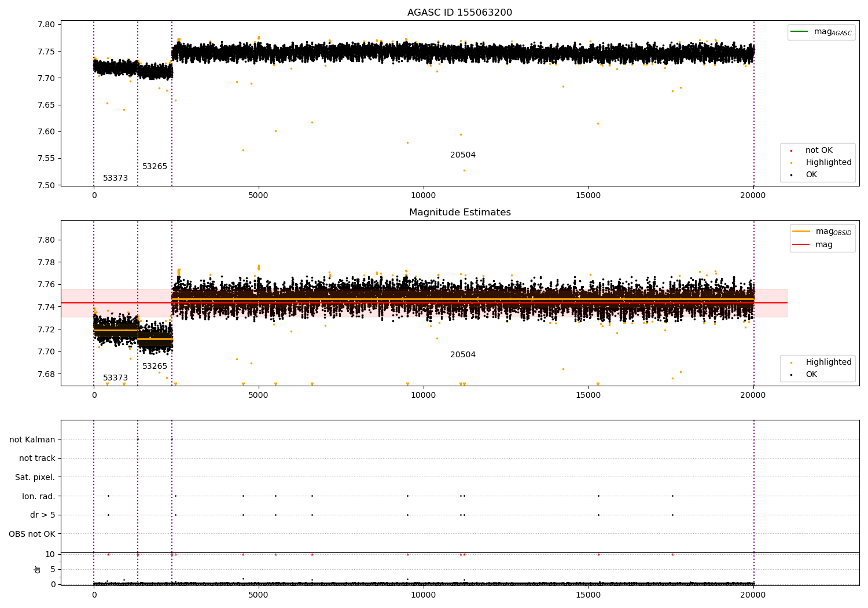Click the 'AGASC ID 155063200' plot title
This screenshot has height=608, width=868.
click(x=459, y=13)
